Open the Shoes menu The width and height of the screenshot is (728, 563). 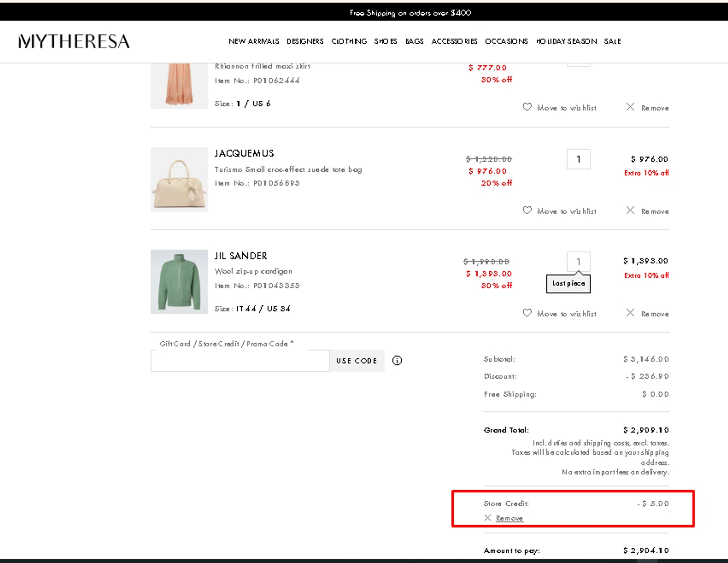click(386, 41)
